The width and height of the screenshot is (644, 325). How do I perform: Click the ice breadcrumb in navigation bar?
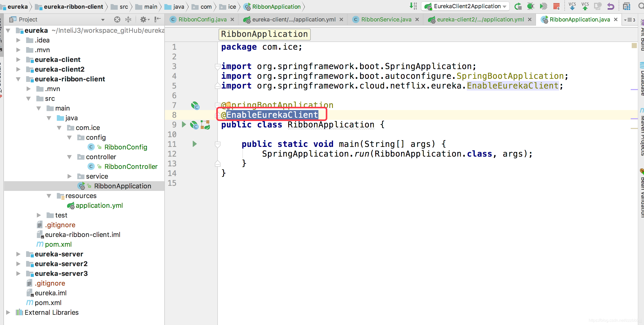pos(228,7)
